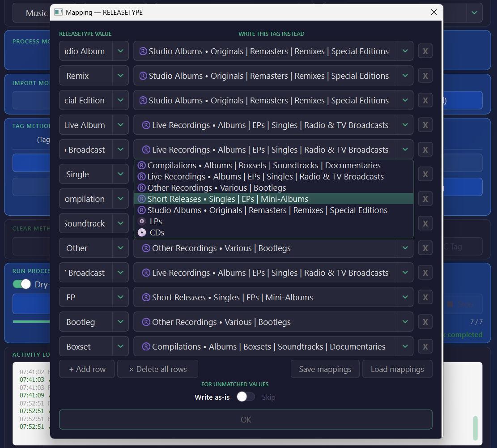The width and height of the screenshot is (497, 448).
Task: Remove the Special Edition mapping row
Action: point(425,100)
